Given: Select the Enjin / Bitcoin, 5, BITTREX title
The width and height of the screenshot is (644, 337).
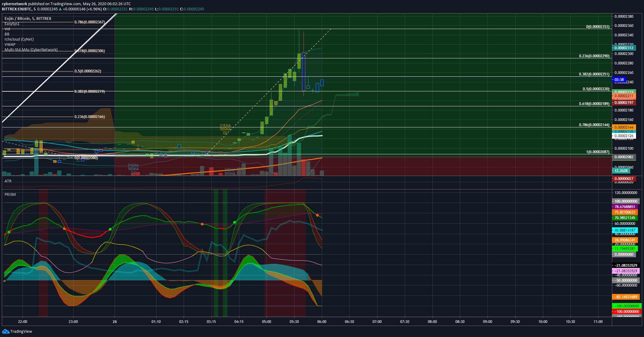Looking at the screenshot, I should point(28,19).
